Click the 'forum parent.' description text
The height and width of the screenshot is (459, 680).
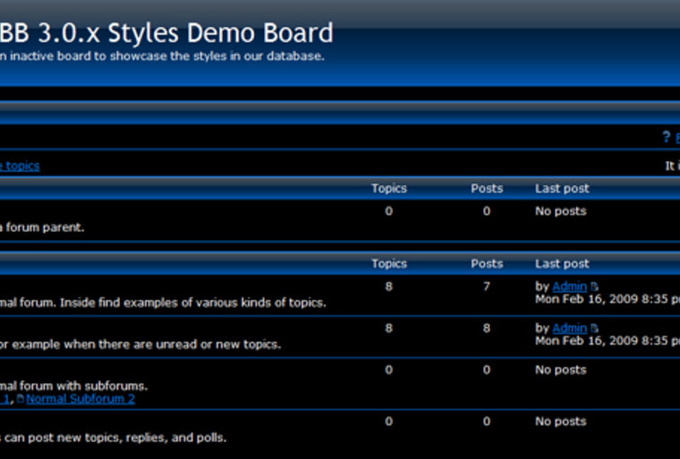(45, 227)
